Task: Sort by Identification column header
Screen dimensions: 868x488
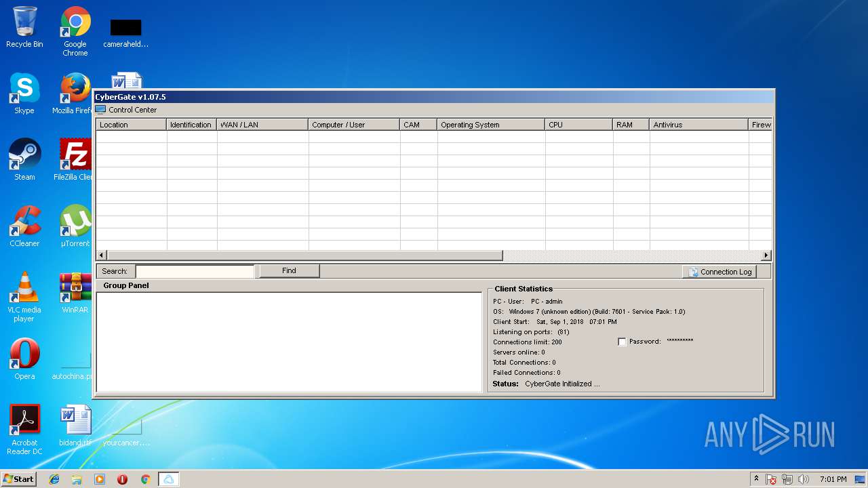Action: click(192, 125)
